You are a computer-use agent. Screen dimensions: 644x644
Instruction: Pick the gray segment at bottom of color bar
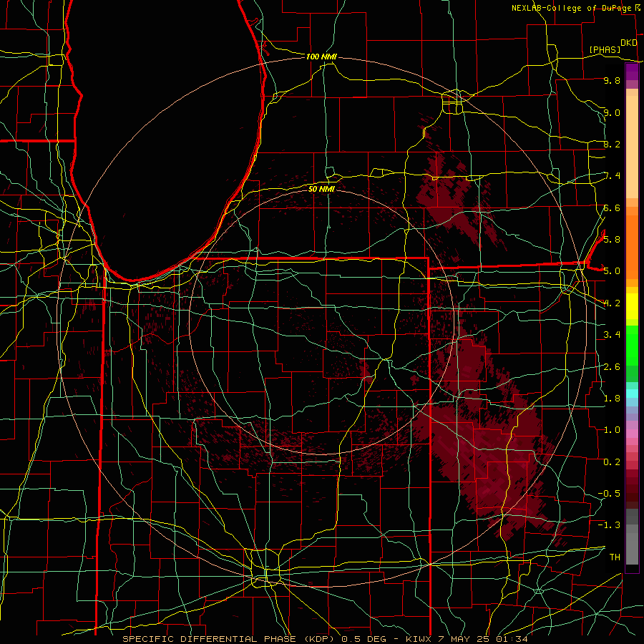point(632,548)
